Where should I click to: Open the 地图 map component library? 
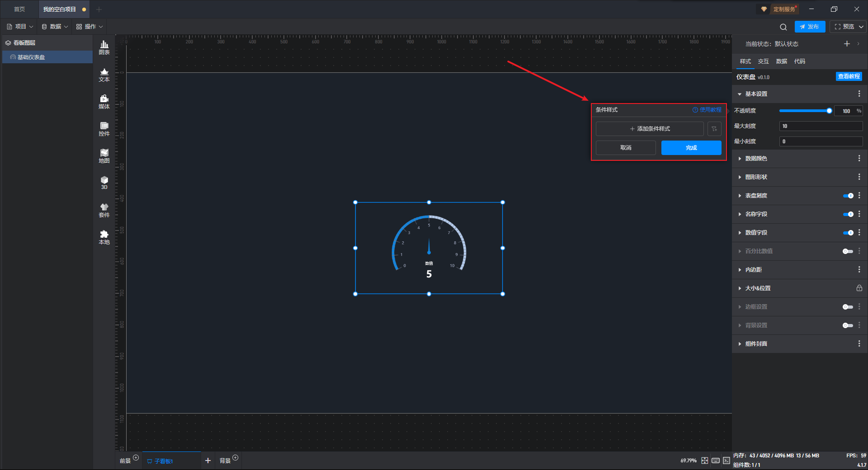coord(104,156)
